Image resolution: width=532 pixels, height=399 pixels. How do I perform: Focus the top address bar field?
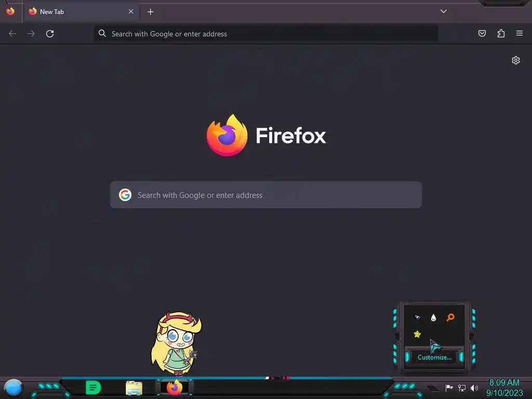(x=265, y=34)
